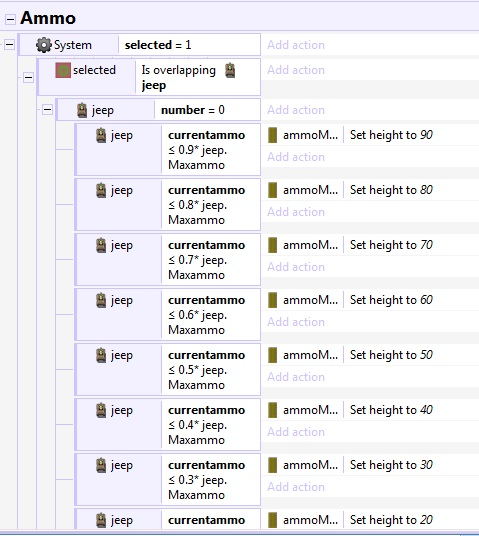Click jeep icon beside number = 0
479x536 pixels.
point(82,110)
